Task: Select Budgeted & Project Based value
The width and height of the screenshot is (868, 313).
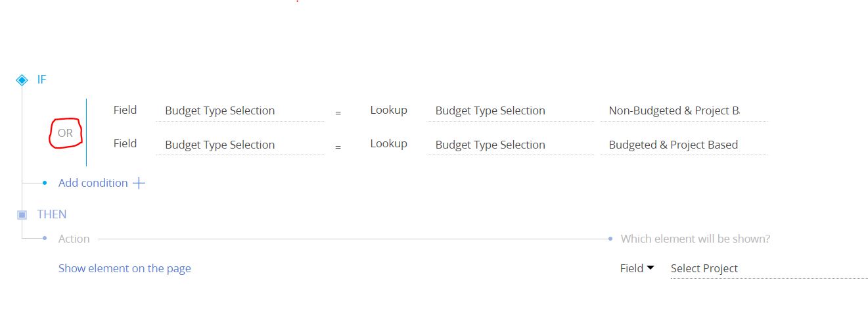Action: click(x=683, y=145)
